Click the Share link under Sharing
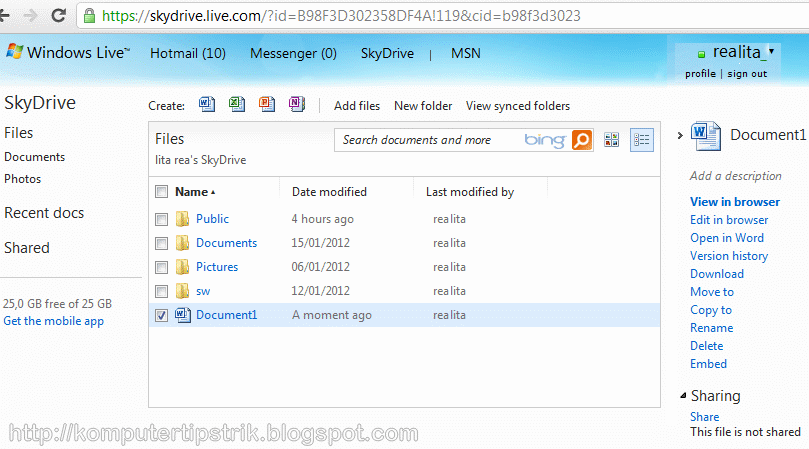809x449 pixels. pyautogui.click(x=704, y=417)
